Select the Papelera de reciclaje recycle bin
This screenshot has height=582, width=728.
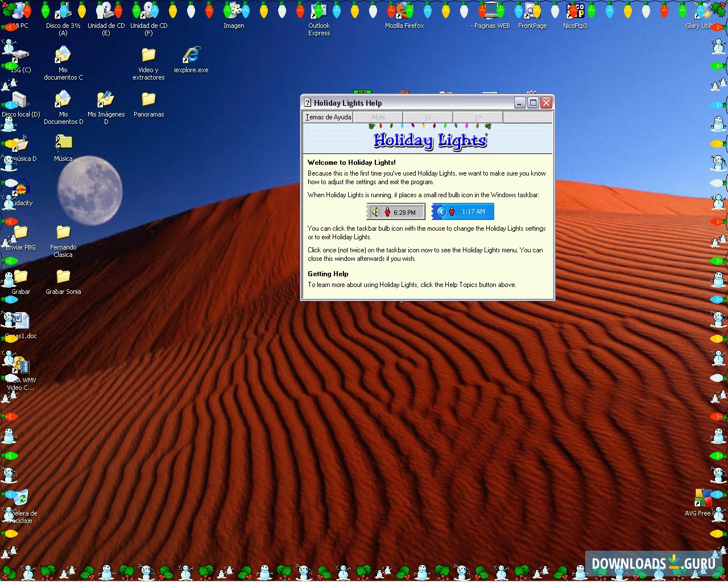[x=20, y=498]
